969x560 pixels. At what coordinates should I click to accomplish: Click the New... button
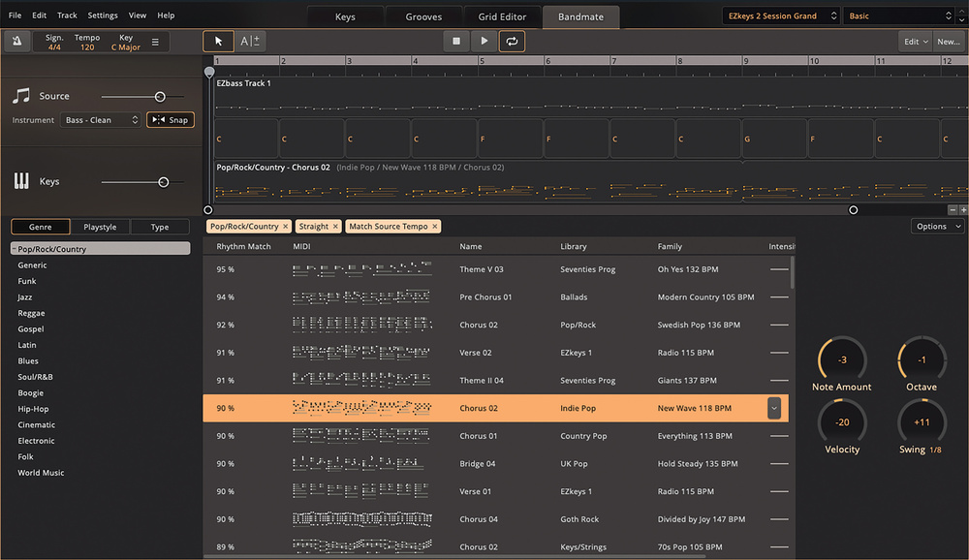click(947, 42)
